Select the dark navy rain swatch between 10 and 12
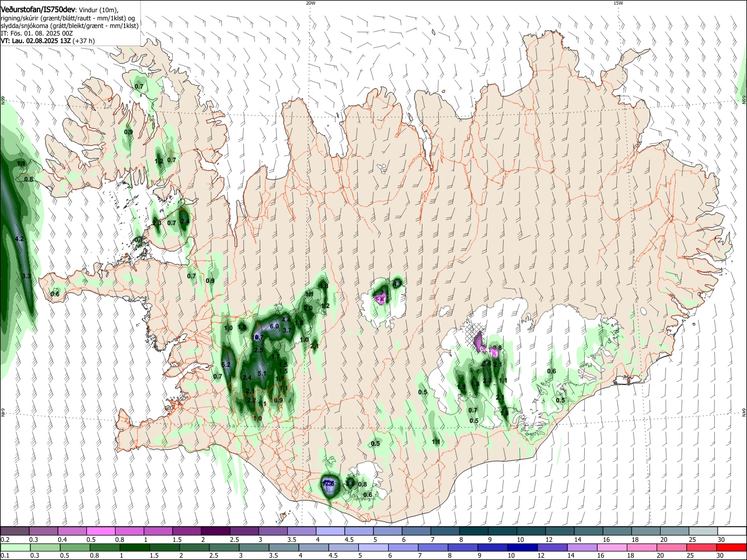Screen dimensions: 747x560 pos(522,547)
